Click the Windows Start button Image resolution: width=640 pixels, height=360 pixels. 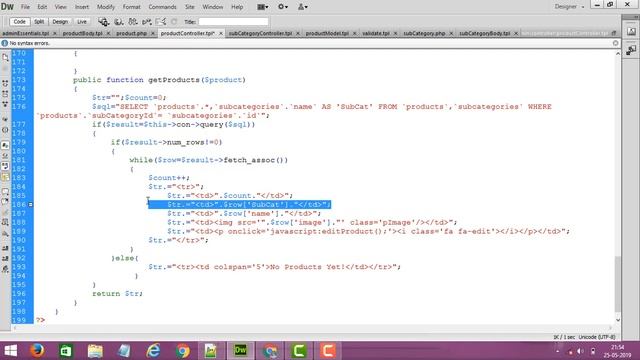tap(10, 350)
